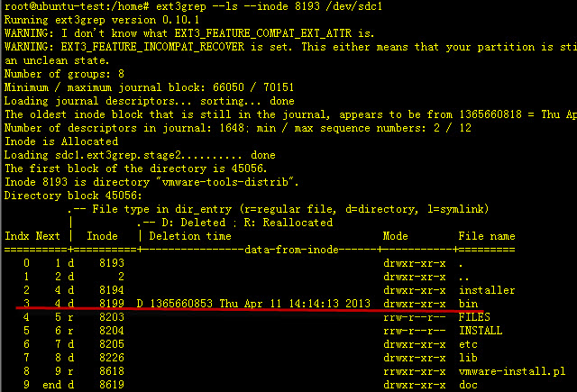This screenshot has height=392, width=577.
Task: Click the 'etc' directory name
Action: coord(468,344)
